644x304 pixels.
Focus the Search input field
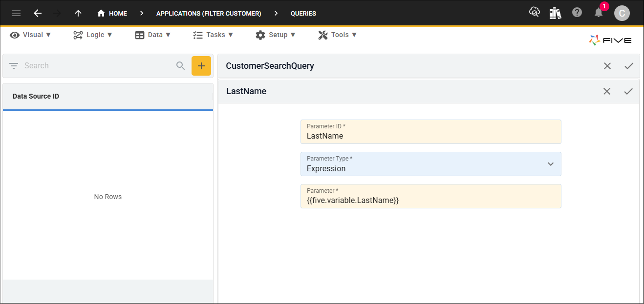click(x=98, y=66)
